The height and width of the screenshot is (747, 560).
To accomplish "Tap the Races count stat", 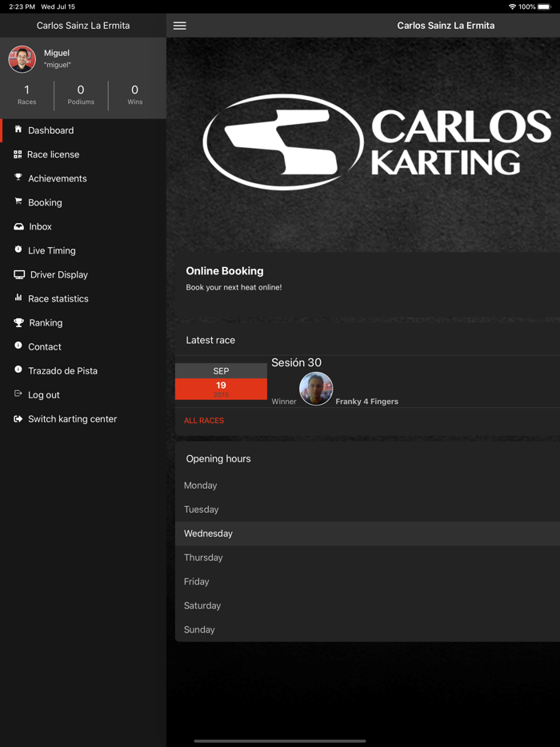I will 26,95.
